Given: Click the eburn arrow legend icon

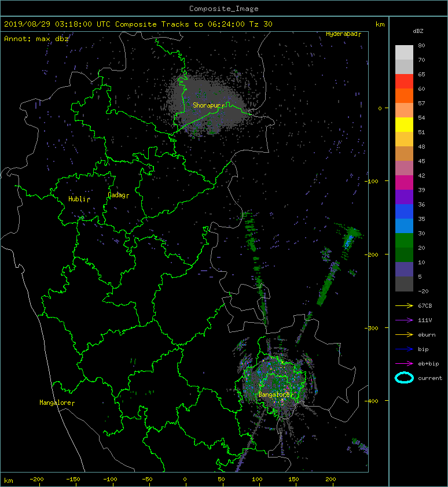Looking at the screenshot, I should coord(404,335).
